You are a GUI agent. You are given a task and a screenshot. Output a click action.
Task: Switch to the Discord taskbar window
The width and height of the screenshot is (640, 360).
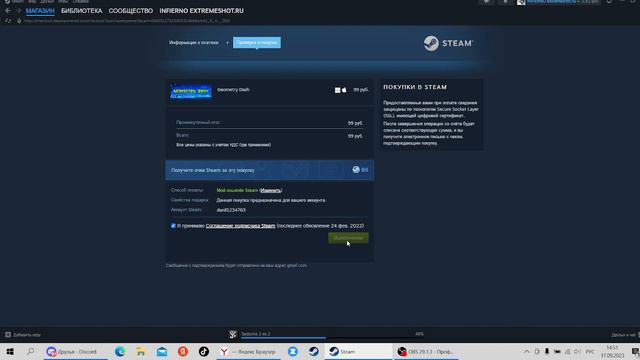75,351
